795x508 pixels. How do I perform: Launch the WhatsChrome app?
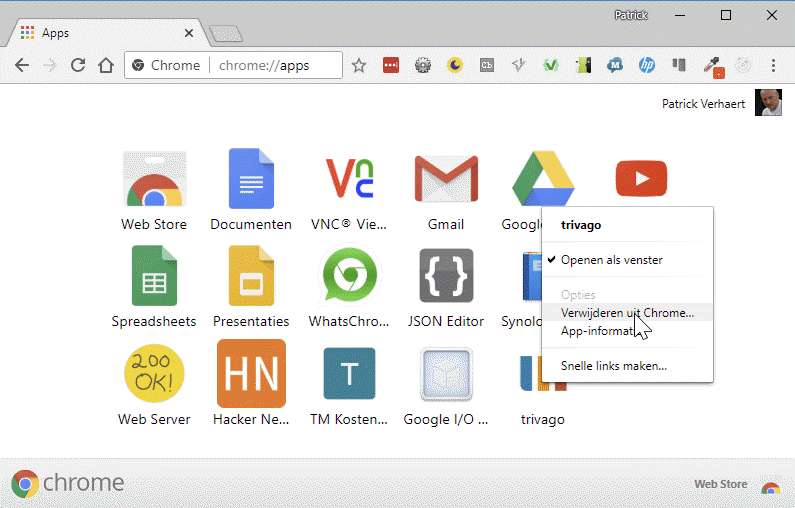coord(349,277)
